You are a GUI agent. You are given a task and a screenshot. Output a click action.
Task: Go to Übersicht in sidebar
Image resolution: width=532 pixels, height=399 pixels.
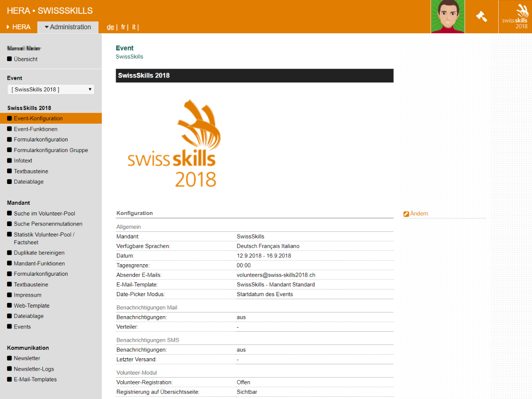[x=26, y=59]
